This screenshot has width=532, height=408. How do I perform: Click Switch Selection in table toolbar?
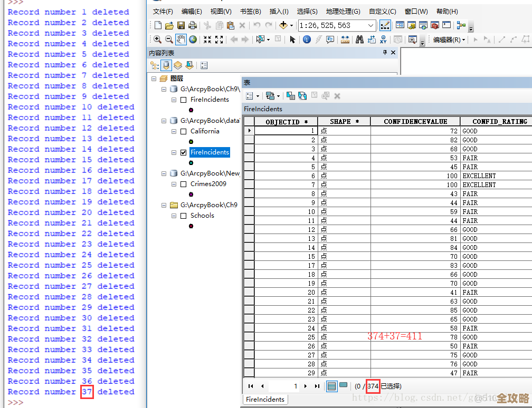click(x=302, y=95)
